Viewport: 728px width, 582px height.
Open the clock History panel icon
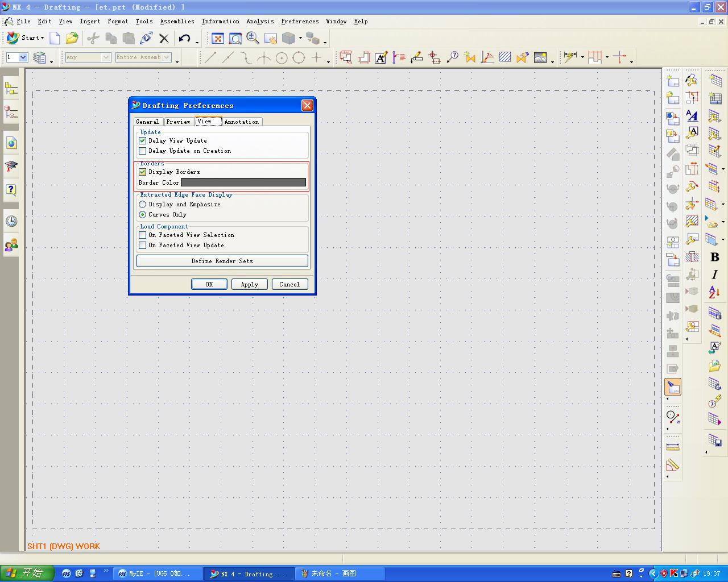[x=11, y=221]
